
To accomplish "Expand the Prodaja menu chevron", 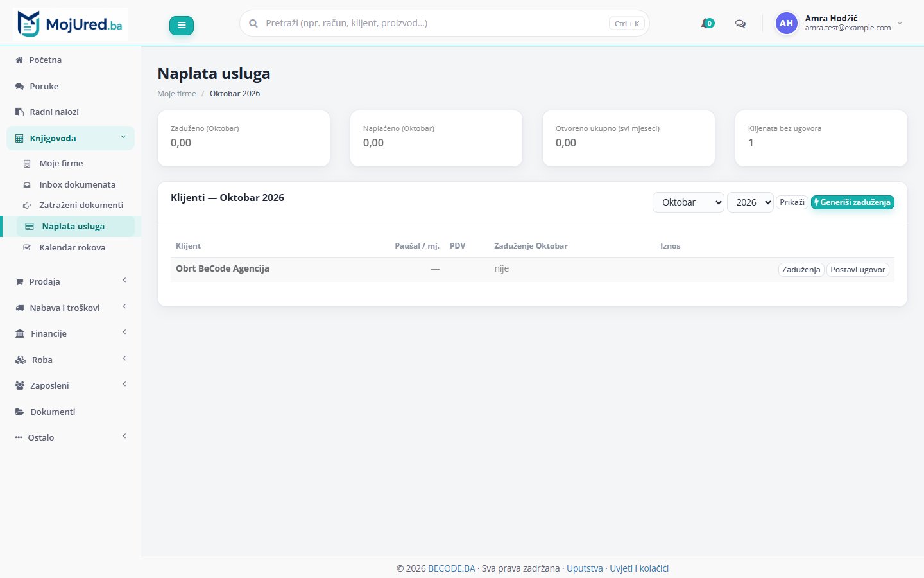I will point(124,280).
